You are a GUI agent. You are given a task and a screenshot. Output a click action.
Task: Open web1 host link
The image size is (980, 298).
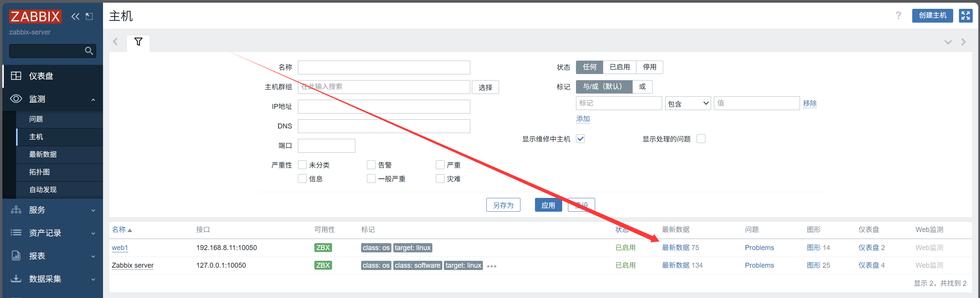pos(120,248)
